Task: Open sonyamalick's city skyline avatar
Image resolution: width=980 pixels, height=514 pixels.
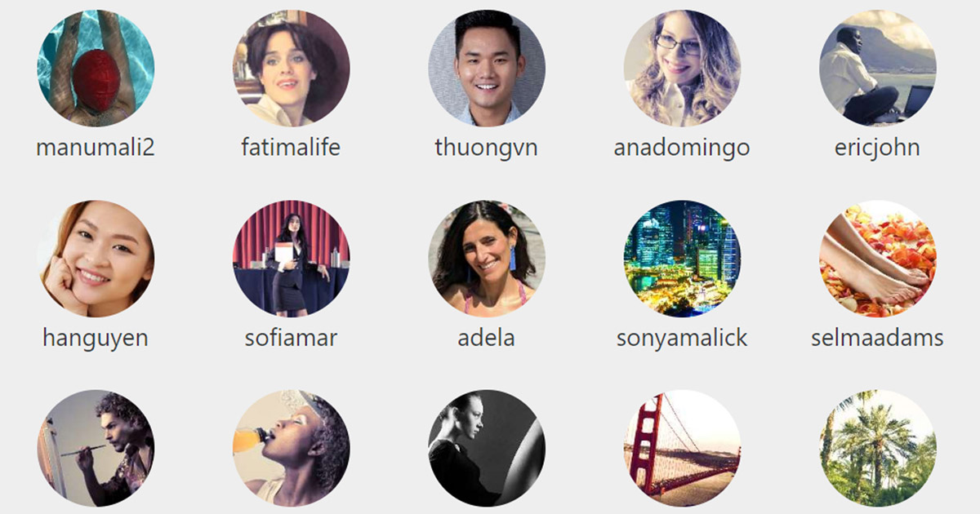Action: coord(683,259)
